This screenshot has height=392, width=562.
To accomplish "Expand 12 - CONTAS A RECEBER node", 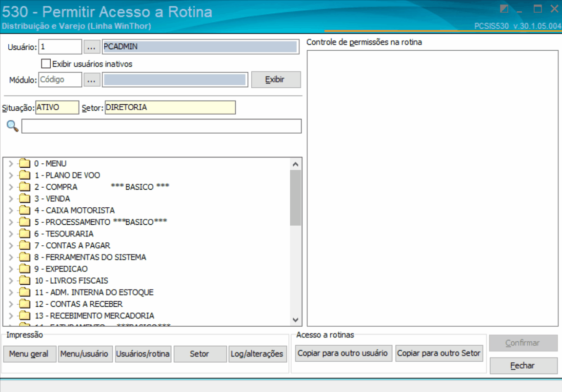I will pos(11,304).
